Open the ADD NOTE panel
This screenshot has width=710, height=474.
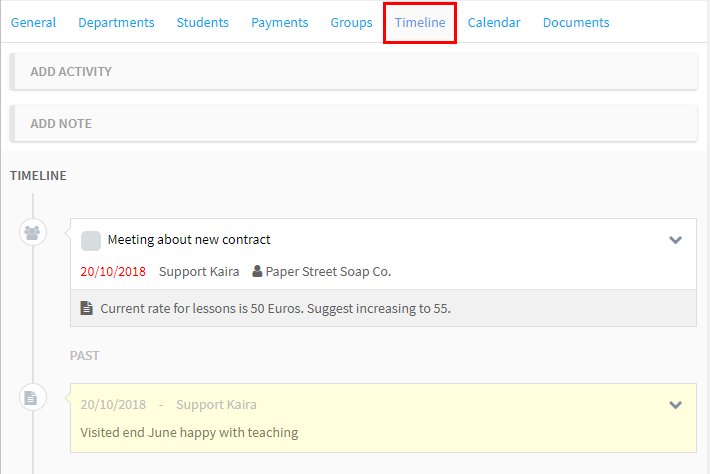(x=354, y=123)
